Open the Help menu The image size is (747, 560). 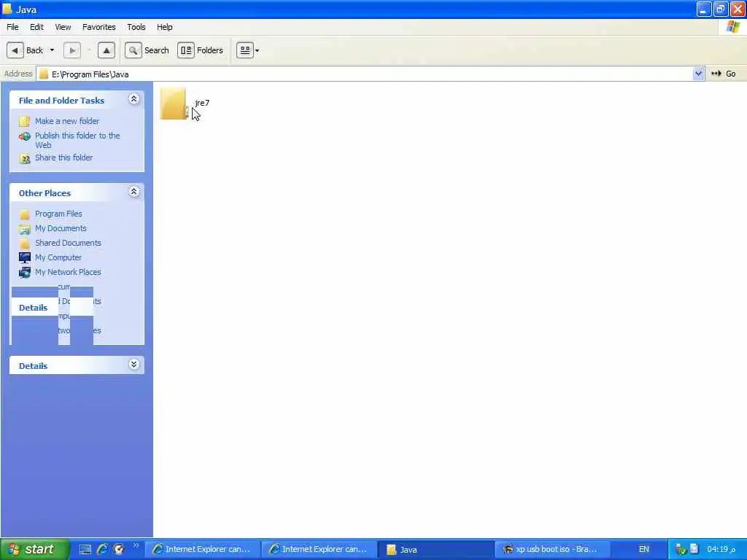pyautogui.click(x=165, y=27)
